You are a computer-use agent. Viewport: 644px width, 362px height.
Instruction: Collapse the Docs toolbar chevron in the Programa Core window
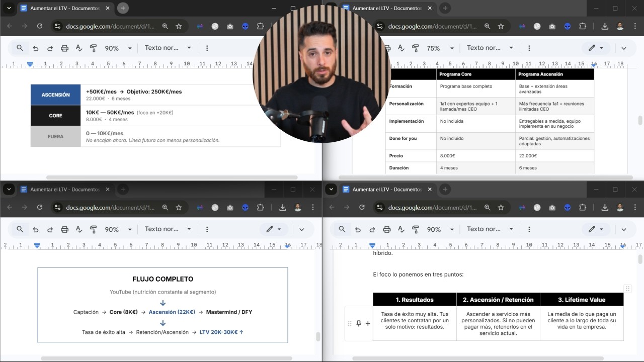pyautogui.click(x=624, y=48)
